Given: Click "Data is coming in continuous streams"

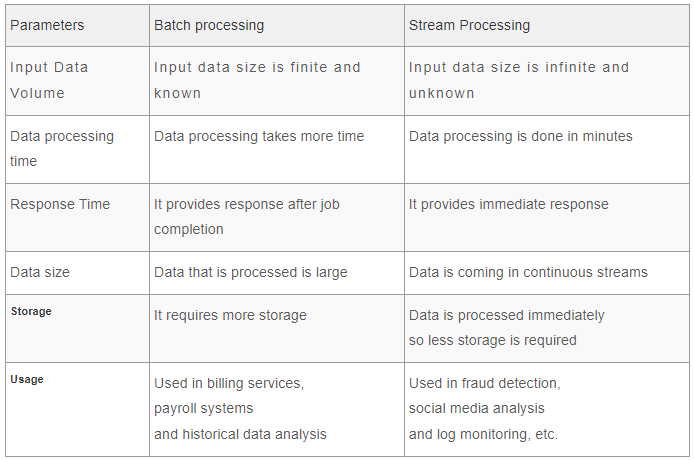Looking at the screenshot, I should tap(528, 272).
